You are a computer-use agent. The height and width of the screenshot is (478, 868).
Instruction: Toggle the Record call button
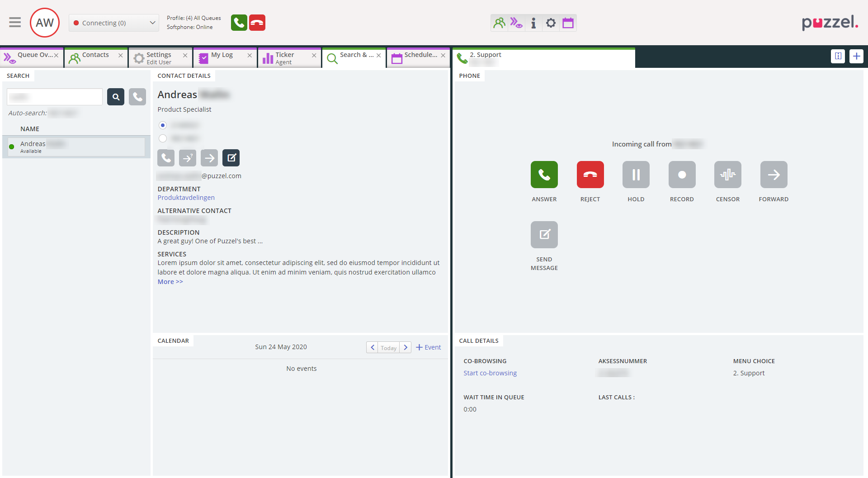[x=682, y=175]
